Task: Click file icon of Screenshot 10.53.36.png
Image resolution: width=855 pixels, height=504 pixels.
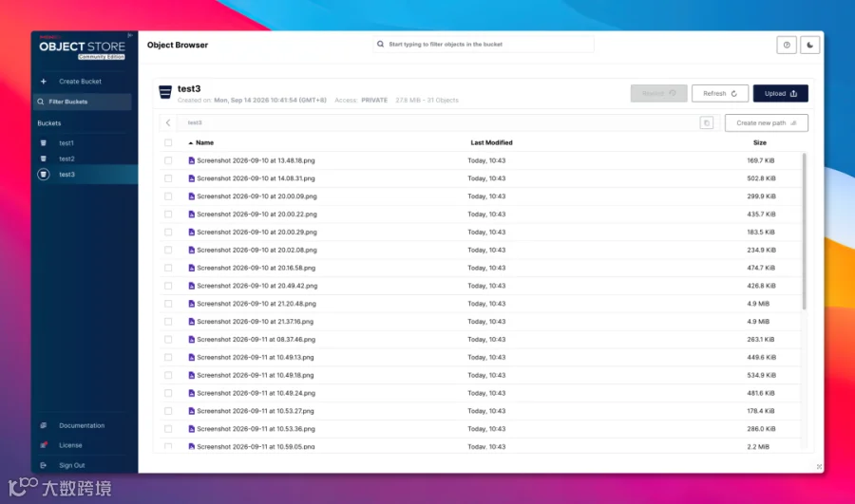Action: click(191, 429)
